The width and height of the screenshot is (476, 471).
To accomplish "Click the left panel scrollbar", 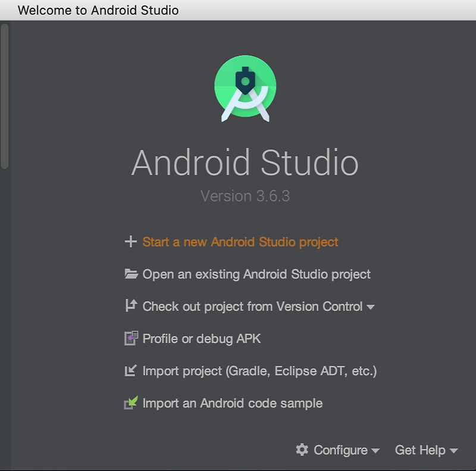I will click(5, 96).
